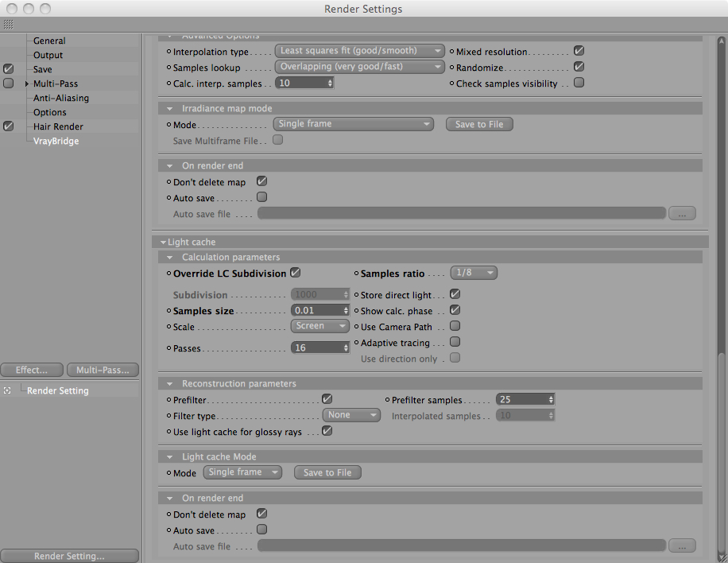
Task: Enable Adaptive tracing checkbox
Action: click(x=455, y=342)
